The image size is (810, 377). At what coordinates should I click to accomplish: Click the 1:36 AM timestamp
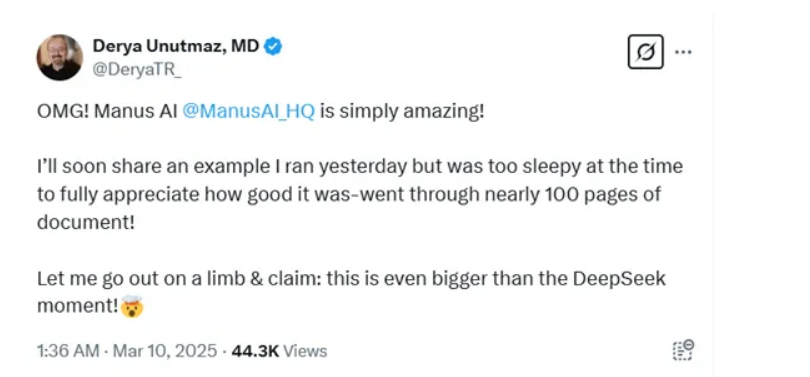68,351
